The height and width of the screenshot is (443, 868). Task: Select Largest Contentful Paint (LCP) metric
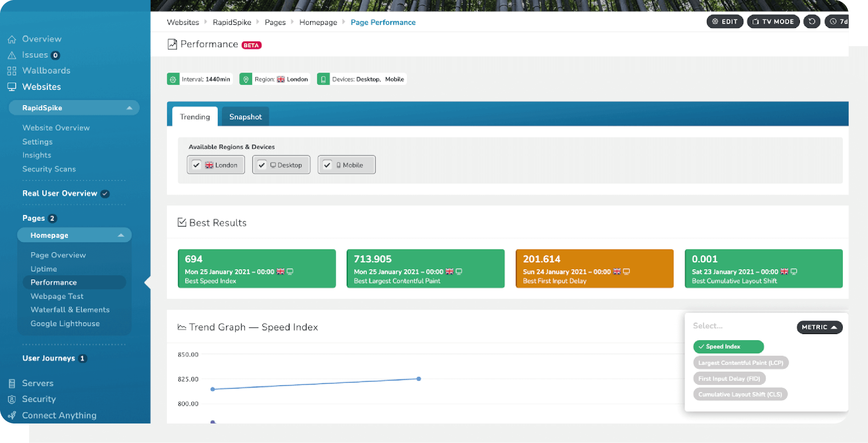(741, 363)
